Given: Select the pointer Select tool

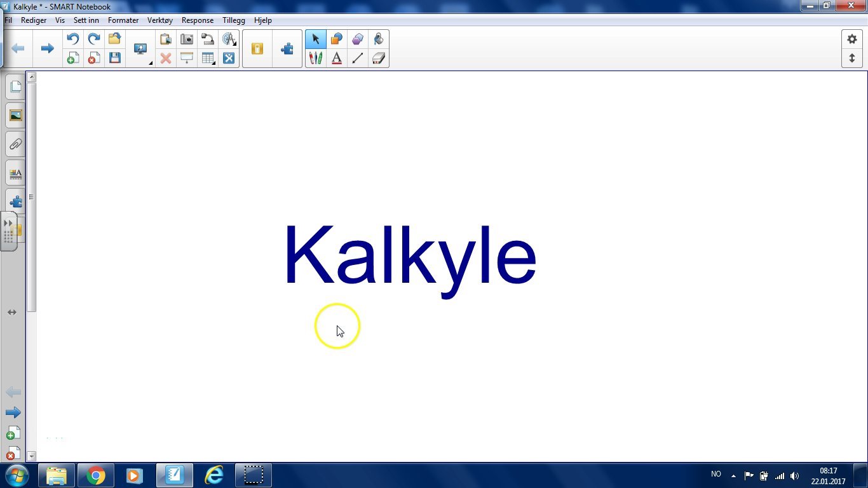Looking at the screenshot, I should pyautogui.click(x=316, y=39).
